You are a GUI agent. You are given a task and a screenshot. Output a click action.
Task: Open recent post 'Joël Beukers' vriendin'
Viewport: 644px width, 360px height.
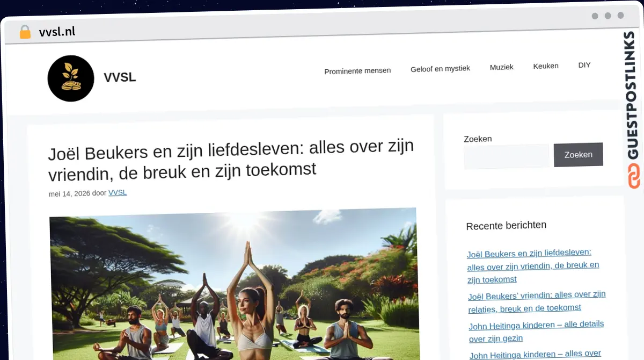[537, 301]
